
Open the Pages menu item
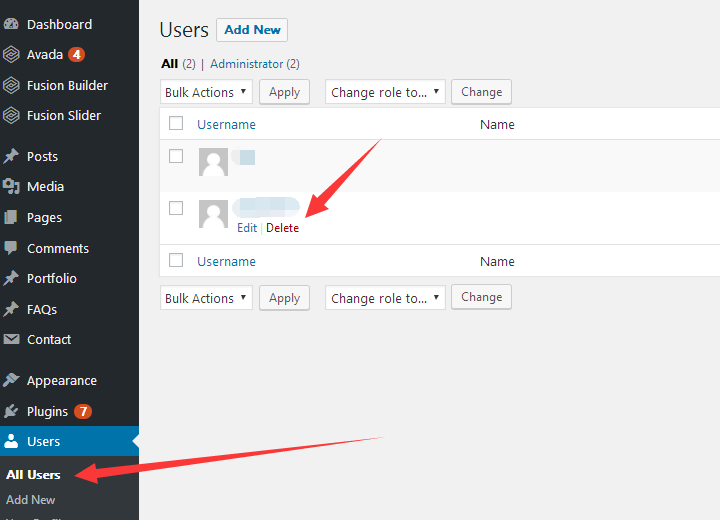(x=44, y=217)
